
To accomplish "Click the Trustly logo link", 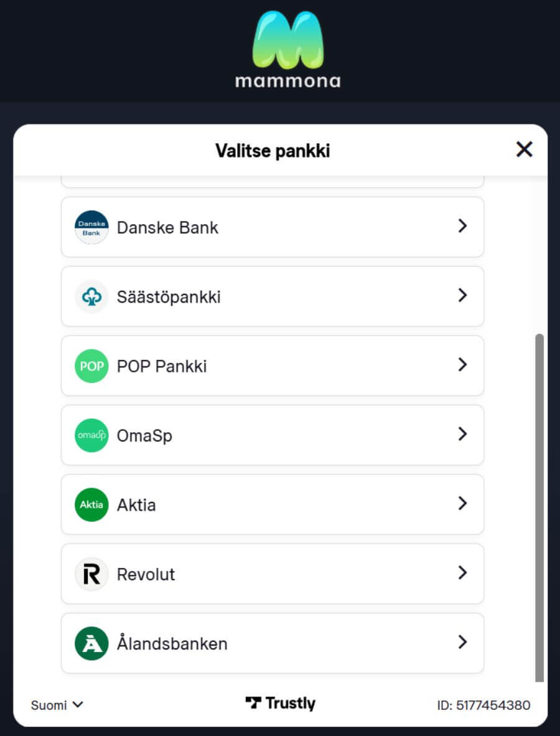I will (x=281, y=704).
